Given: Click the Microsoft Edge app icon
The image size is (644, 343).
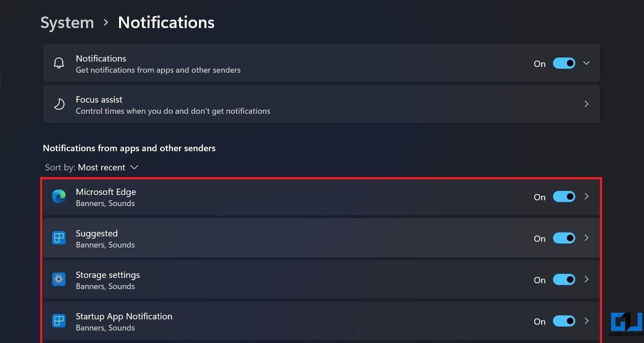Looking at the screenshot, I should click(59, 197).
